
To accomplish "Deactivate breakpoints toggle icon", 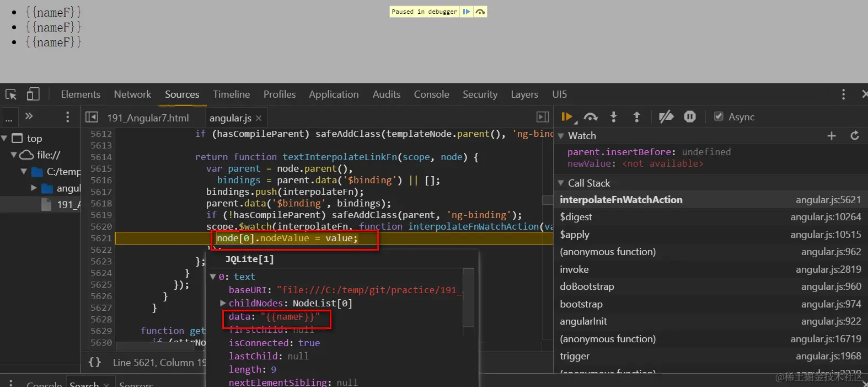I will click(x=666, y=117).
